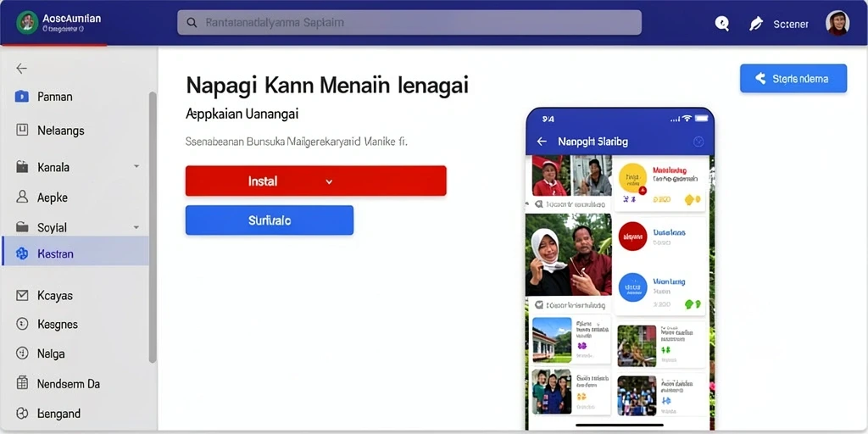Click the yellow circle badge in phone
This screenshot has height=434, width=868.
(632, 178)
